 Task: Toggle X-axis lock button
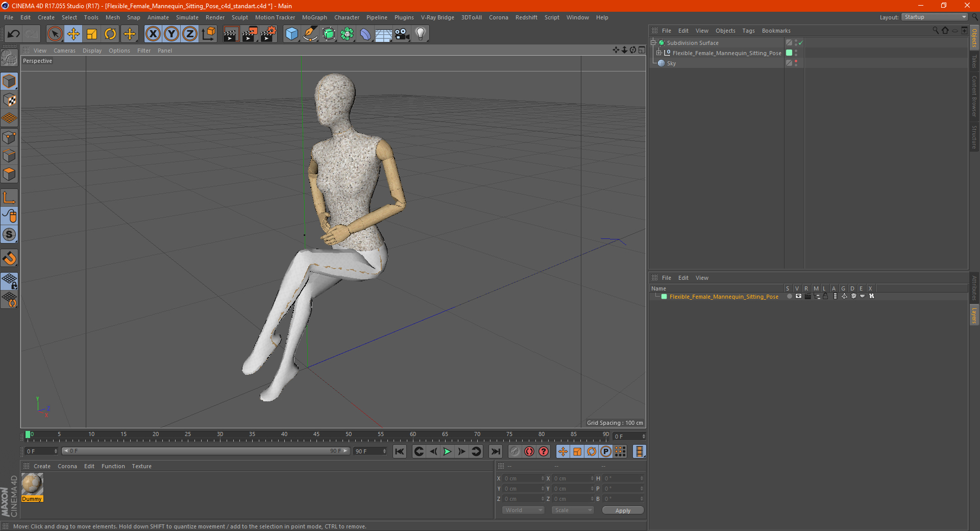(153, 34)
